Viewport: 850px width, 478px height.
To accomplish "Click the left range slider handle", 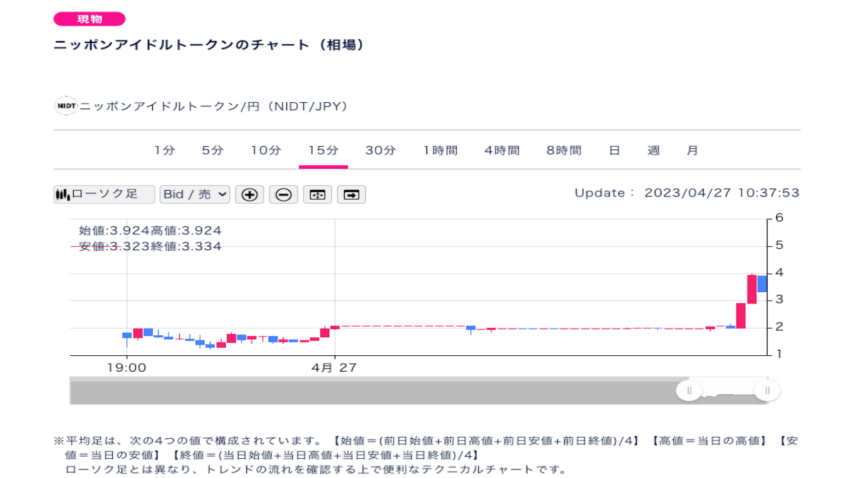I will (x=689, y=391).
